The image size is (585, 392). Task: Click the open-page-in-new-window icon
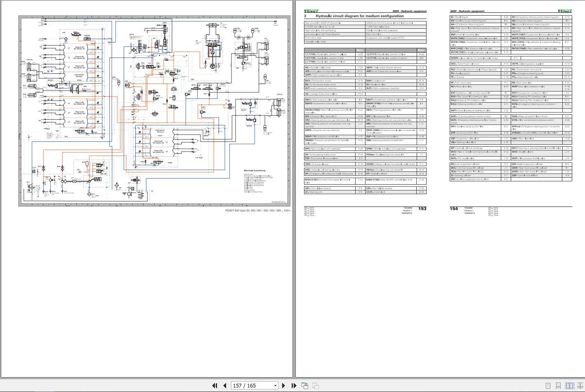(305, 385)
